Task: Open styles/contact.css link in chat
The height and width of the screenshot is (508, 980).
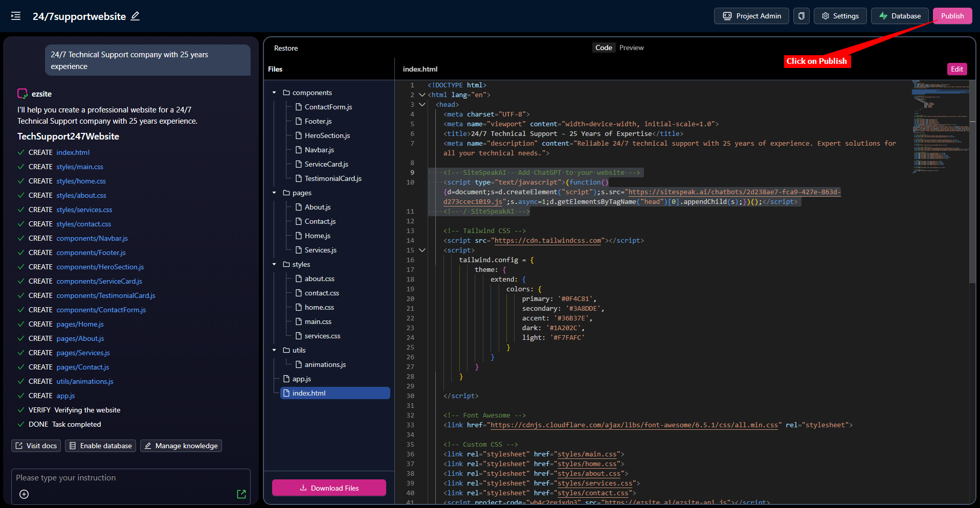Action: (83, 224)
